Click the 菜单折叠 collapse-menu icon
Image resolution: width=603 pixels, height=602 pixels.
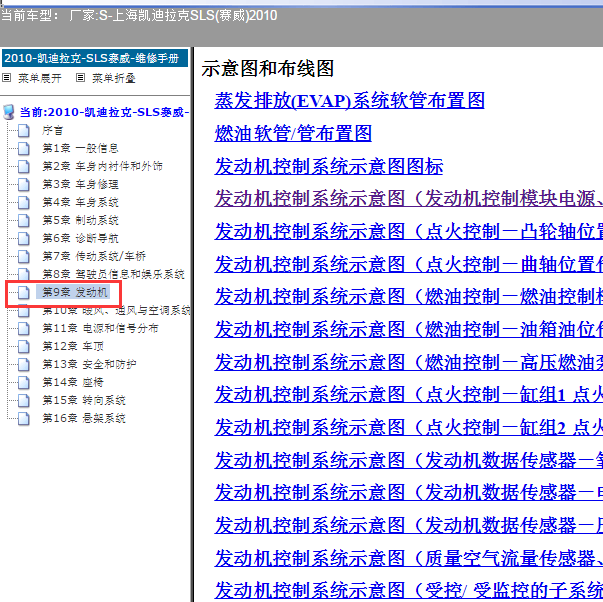80,78
